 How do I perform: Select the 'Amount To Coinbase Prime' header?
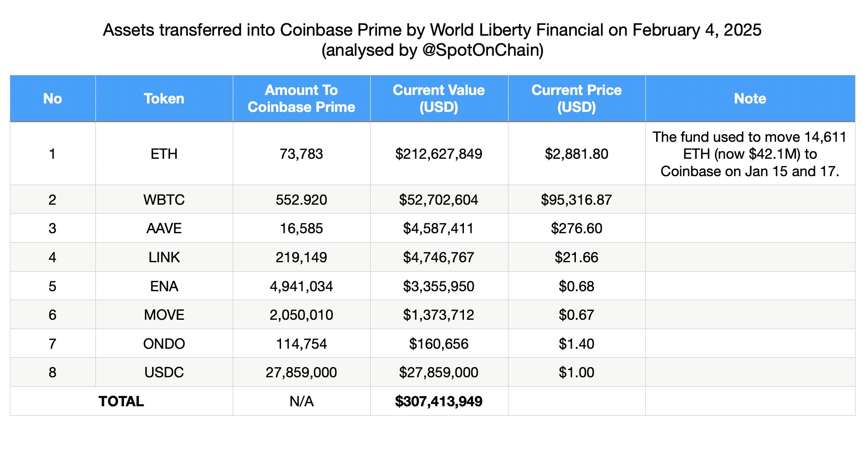pyautogui.click(x=301, y=99)
